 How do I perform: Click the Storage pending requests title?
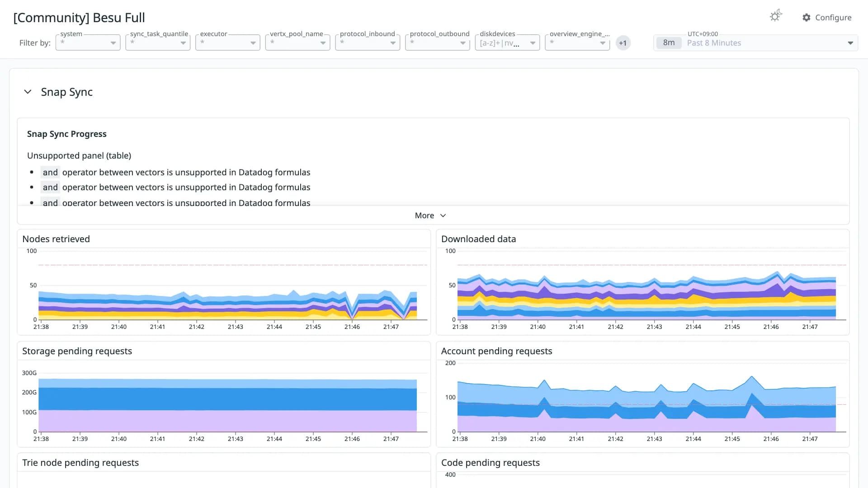point(77,351)
